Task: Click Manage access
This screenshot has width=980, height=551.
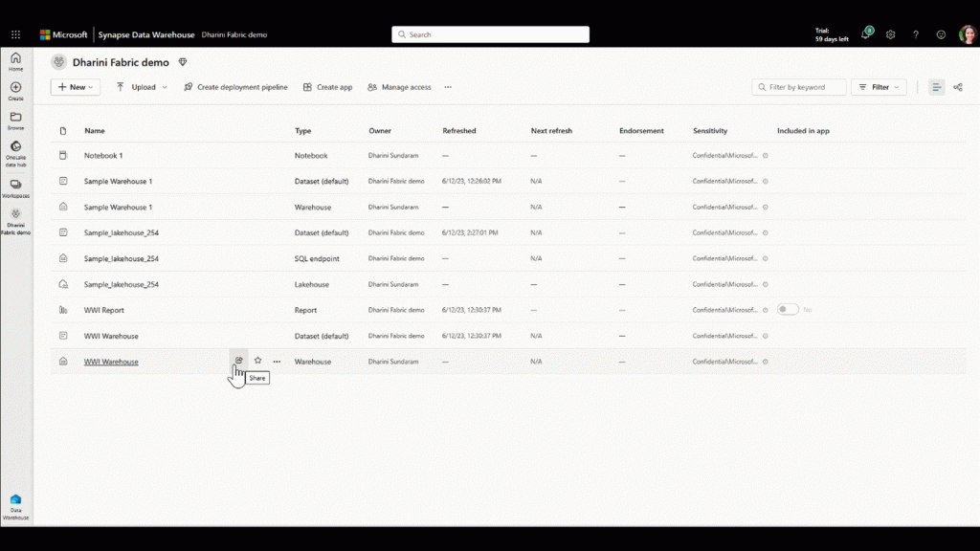Action: 399,87
